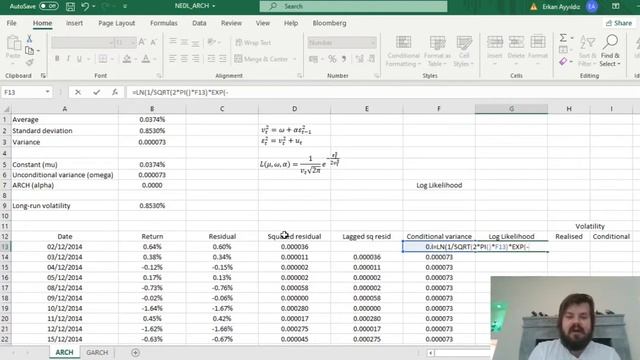Click the Name Box showing F13
The image size is (640, 360).
point(27,92)
